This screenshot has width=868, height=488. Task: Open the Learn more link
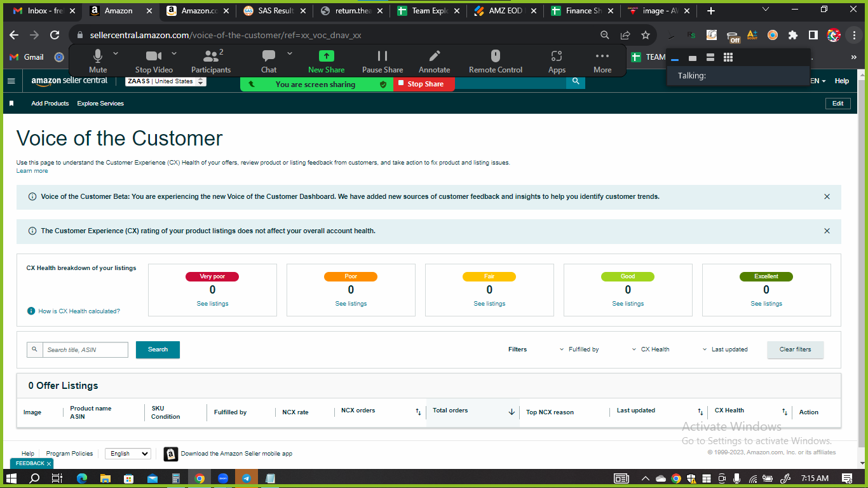[32, 171]
